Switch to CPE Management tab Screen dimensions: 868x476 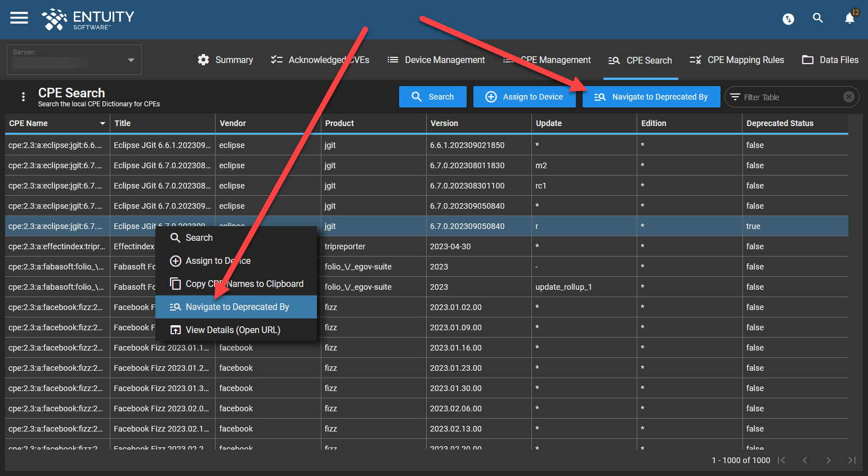(547, 60)
